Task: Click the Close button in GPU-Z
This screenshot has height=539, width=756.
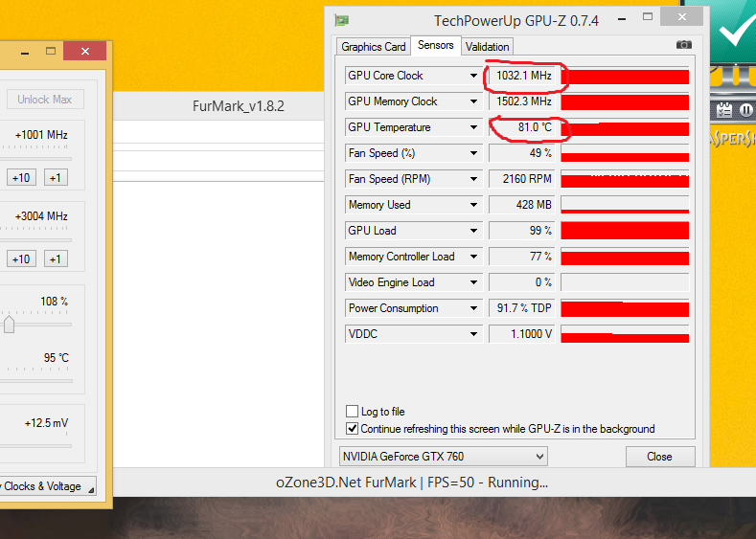Action: pos(660,457)
